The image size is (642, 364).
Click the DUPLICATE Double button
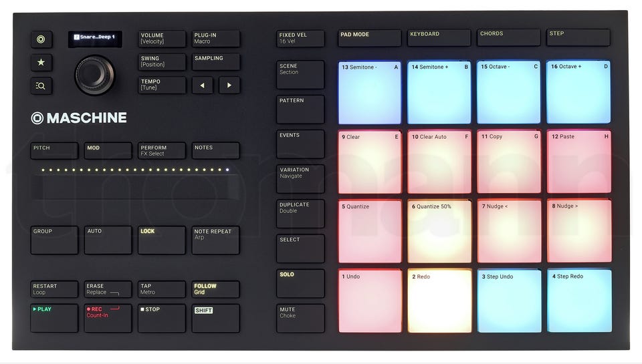tap(300, 214)
